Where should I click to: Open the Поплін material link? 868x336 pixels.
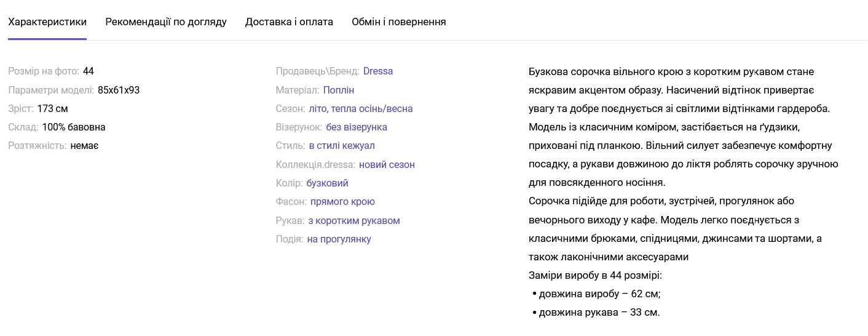point(339,90)
